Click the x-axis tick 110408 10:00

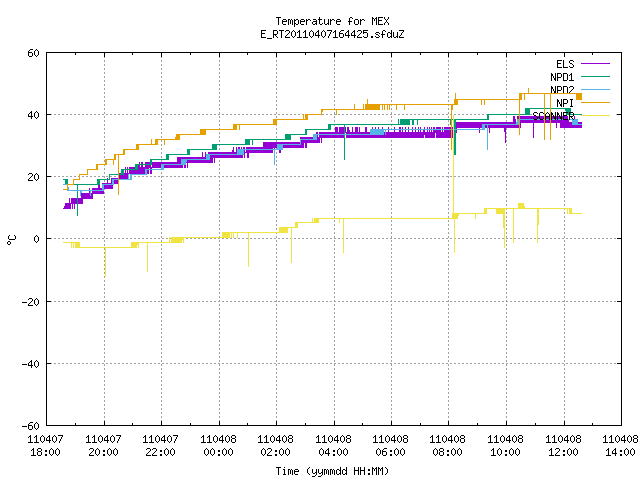pyautogui.click(x=506, y=446)
